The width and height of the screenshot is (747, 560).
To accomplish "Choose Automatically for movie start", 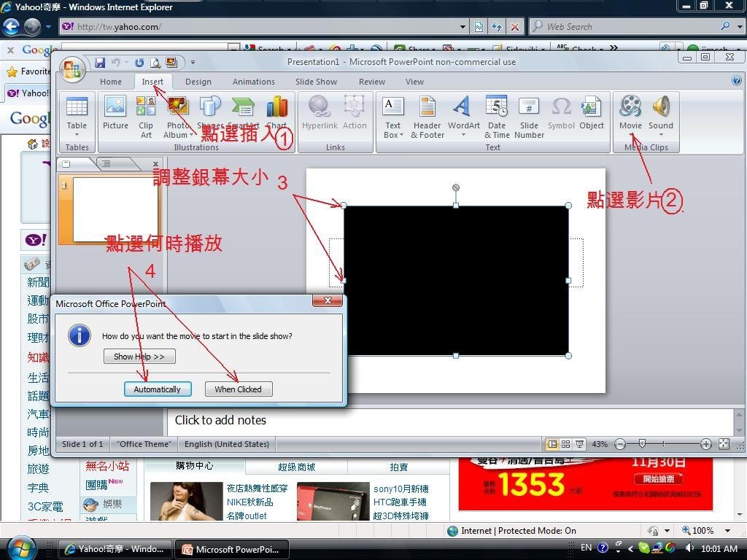I will tap(158, 389).
